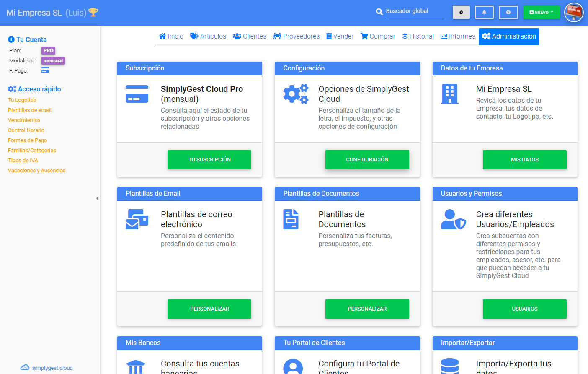588x374 pixels.
Task: Open notifications via the bell icon
Action: pos(484,12)
